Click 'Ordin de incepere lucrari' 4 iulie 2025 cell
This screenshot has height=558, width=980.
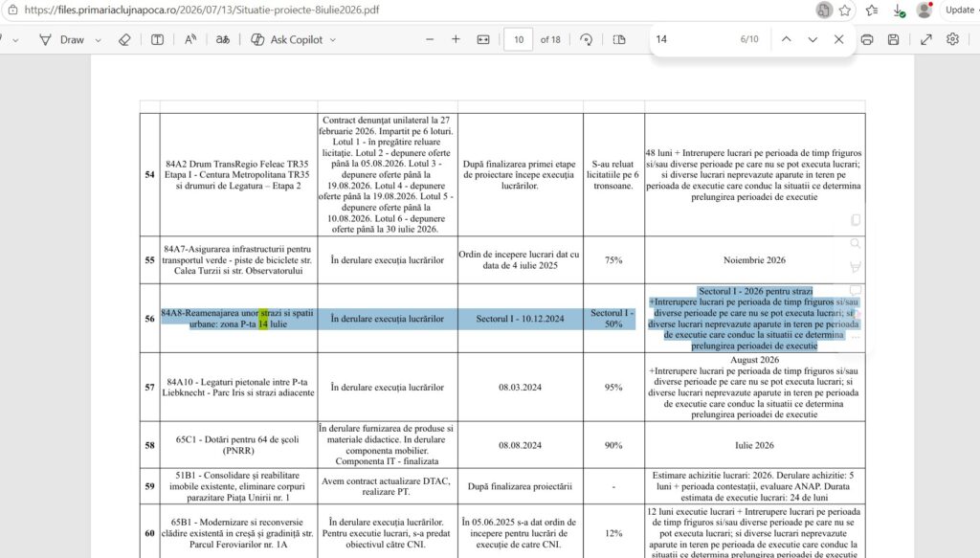point(520,260)
